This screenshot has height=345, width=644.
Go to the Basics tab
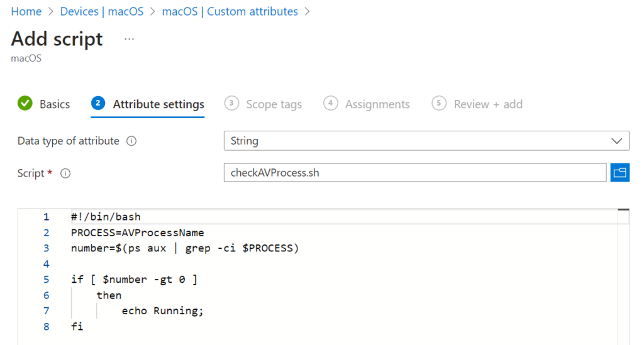(x=55, y=104)
